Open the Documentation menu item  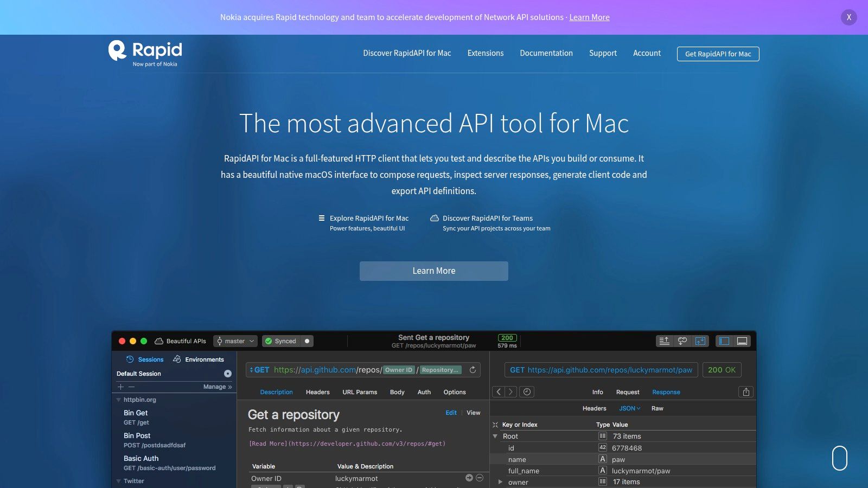[x=546, y=53]
